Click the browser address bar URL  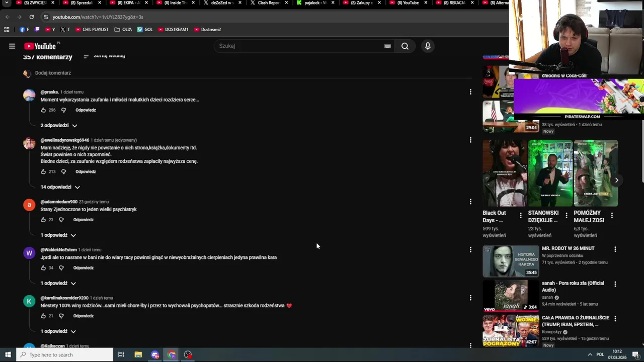pos(98,17)
